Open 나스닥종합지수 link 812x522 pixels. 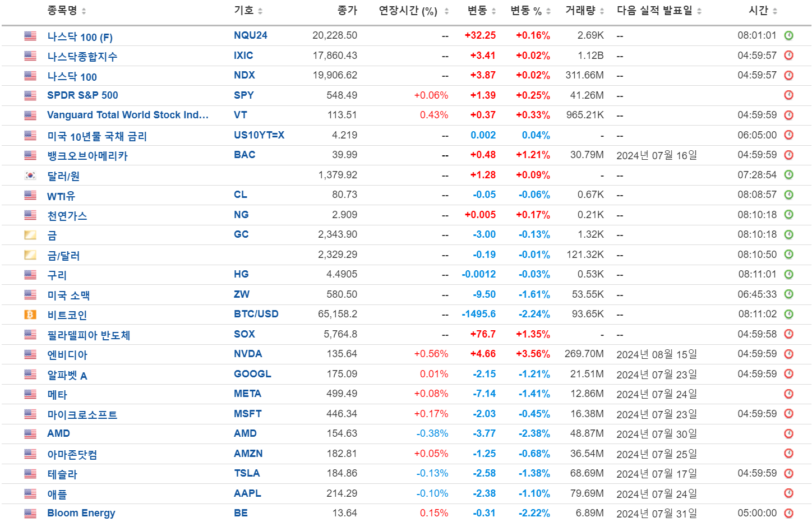[82, 57]
